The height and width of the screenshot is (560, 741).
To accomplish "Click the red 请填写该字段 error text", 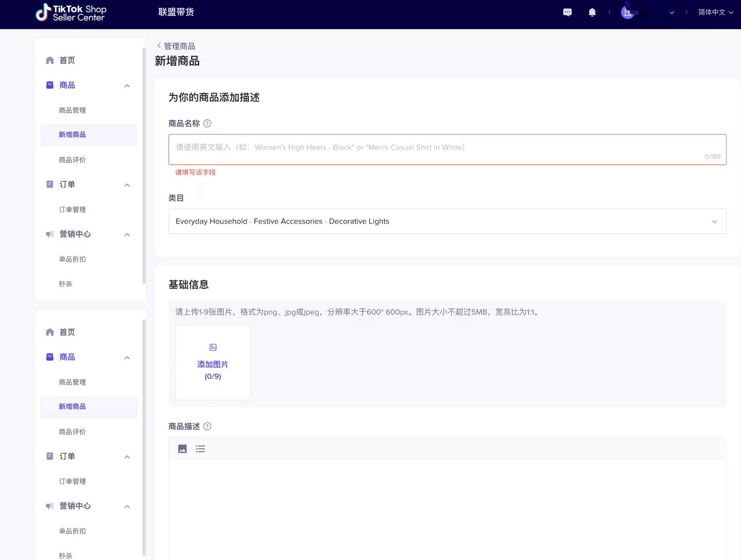I will coord(196,172).
